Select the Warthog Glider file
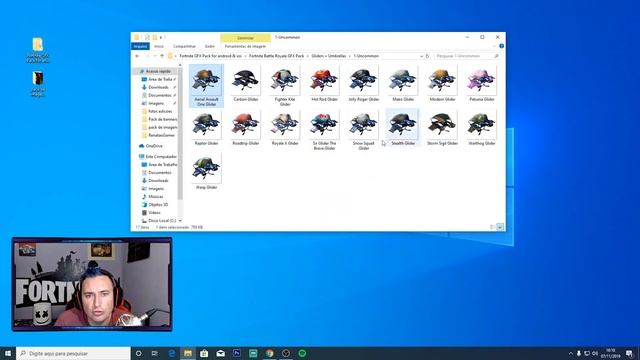The width and height of the screenshot is (640, 360). (482, 128)
